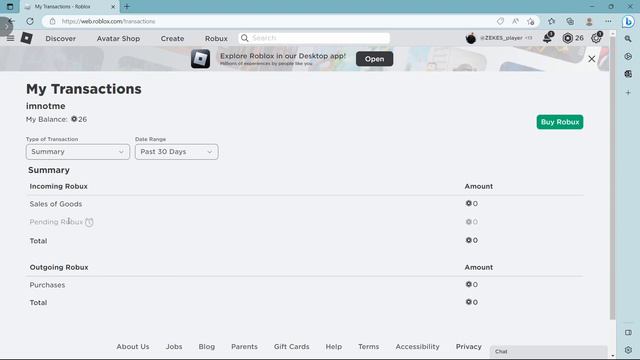Select Robux in the top navigation
This screenshot has width=640, height=360.
(216, 38)
